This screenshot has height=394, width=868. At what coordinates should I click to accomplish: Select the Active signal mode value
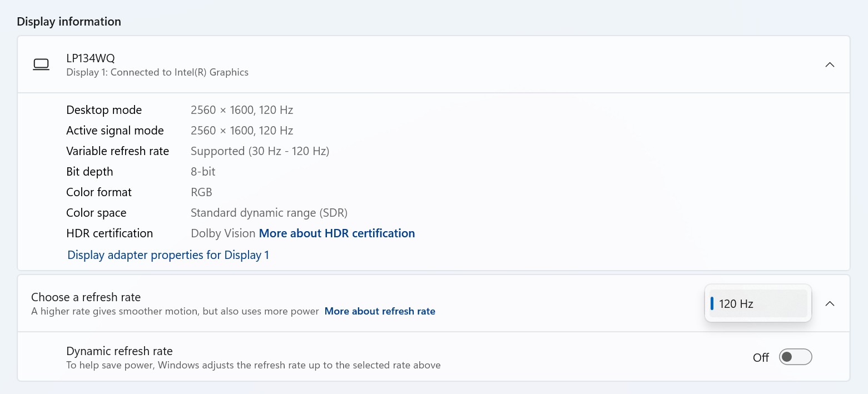click(x=242, y=131)
